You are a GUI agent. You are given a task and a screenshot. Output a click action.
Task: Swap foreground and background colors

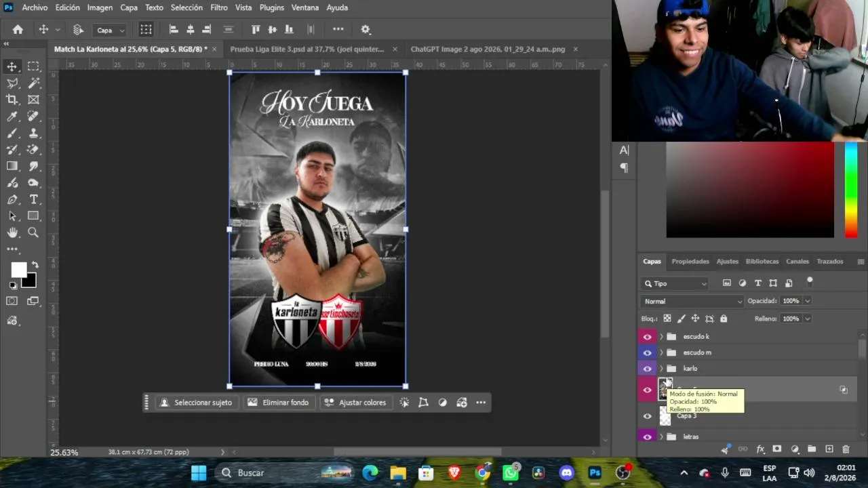point(35,265)
